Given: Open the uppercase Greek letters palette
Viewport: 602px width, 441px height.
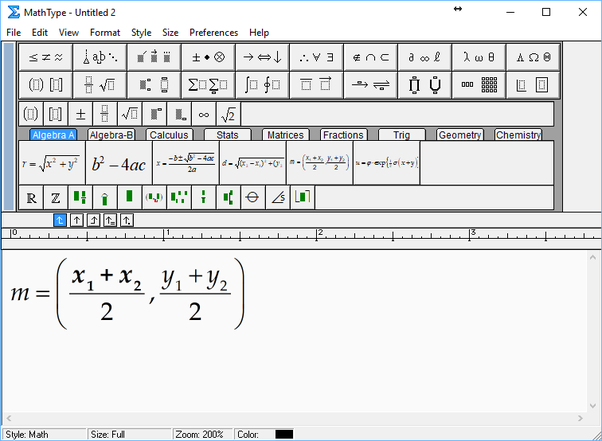Looking at the screenshot, I should pos(533,57).
